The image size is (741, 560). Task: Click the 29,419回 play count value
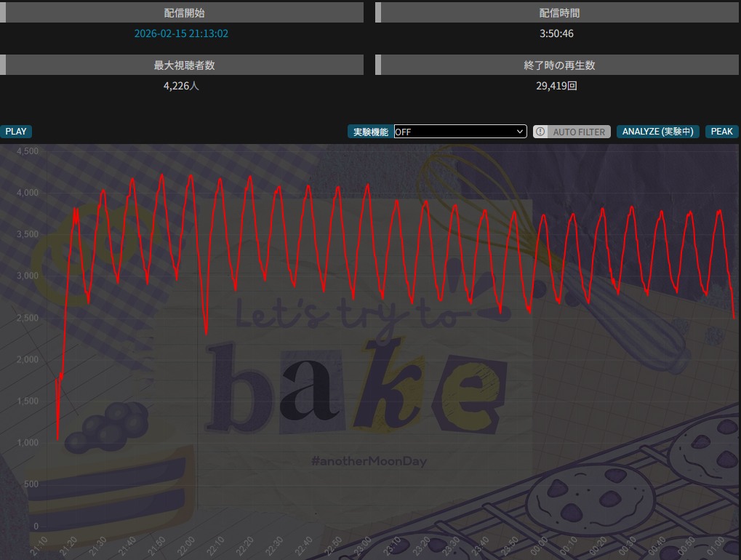click(x=557, y=86)
